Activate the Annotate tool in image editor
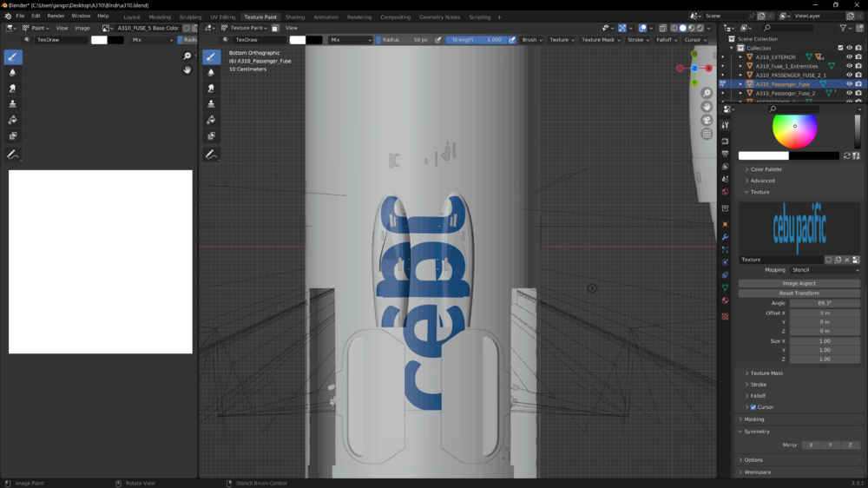 pos(12,155)
